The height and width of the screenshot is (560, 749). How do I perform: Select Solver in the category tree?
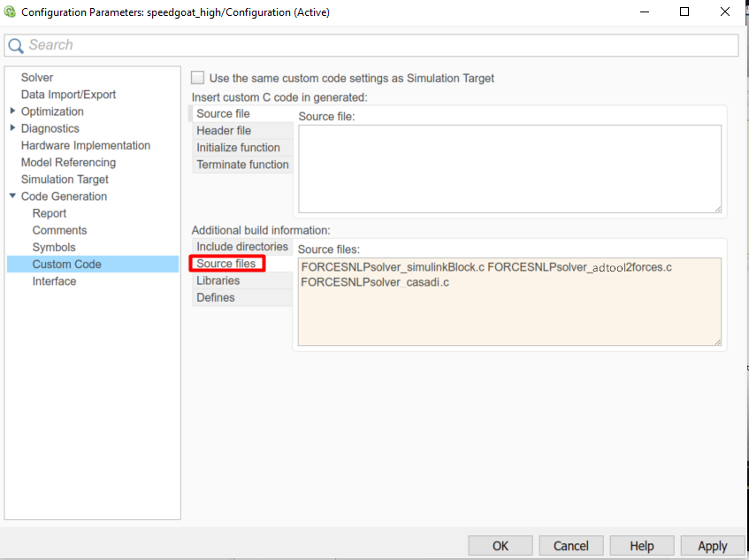[37, 78]
